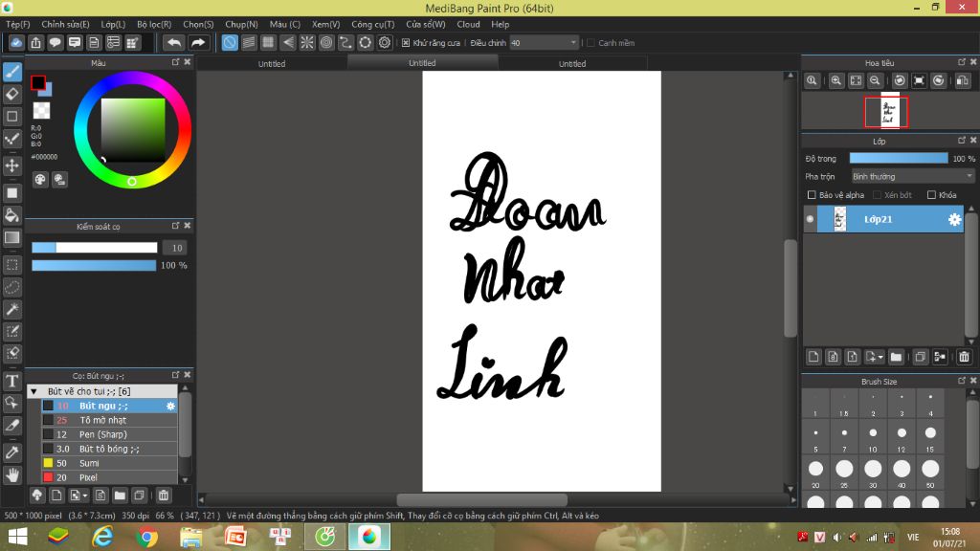The image size is (980, 551).
Task: Adjust the Độ trong opacity slider
Action: [898, 159]
